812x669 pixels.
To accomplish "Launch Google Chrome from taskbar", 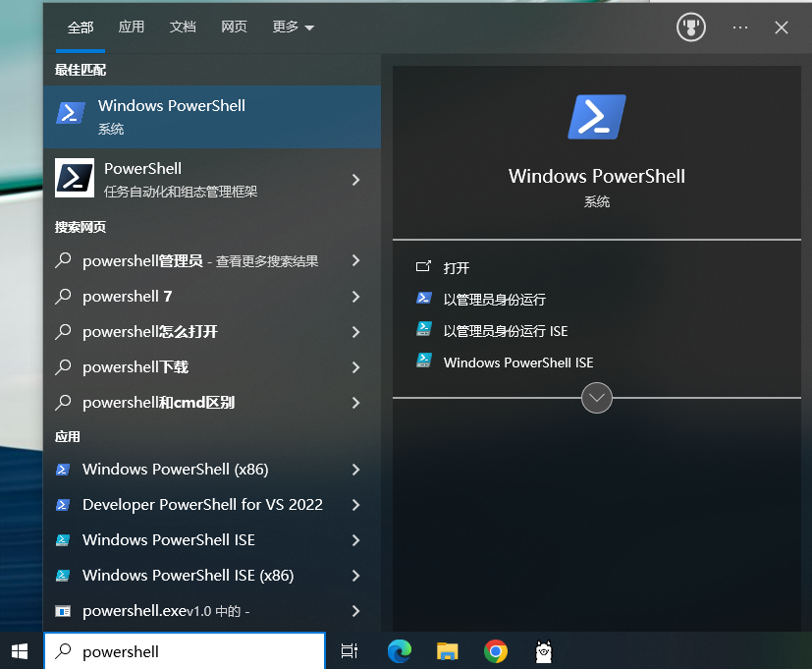I will pyautogui.click(x=496, y=651).
